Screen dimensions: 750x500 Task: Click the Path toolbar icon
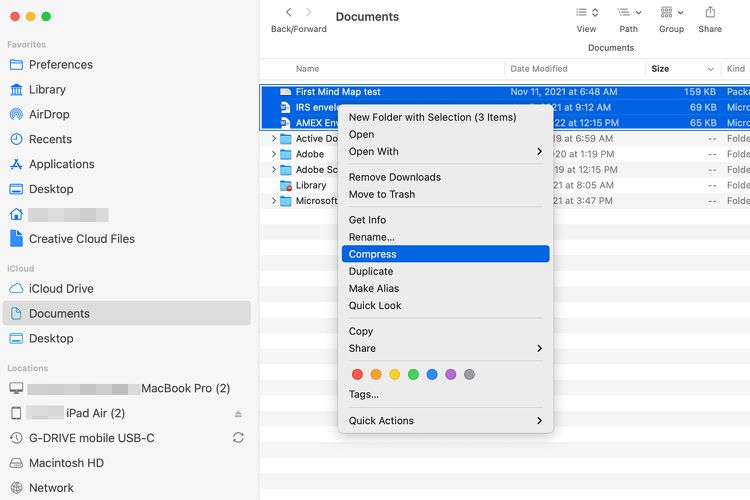(x=628, y=13)
